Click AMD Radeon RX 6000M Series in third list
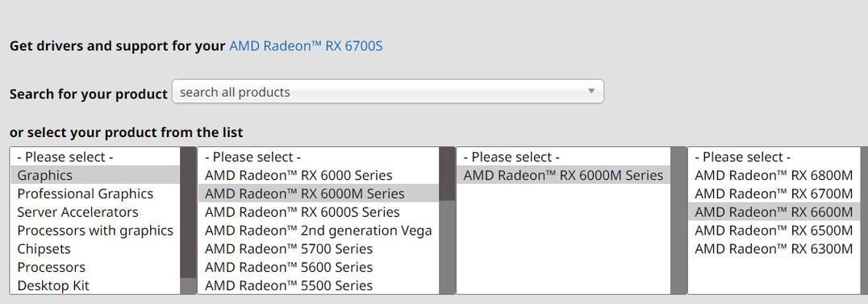868x304 pixels. (x=563, y=175)
